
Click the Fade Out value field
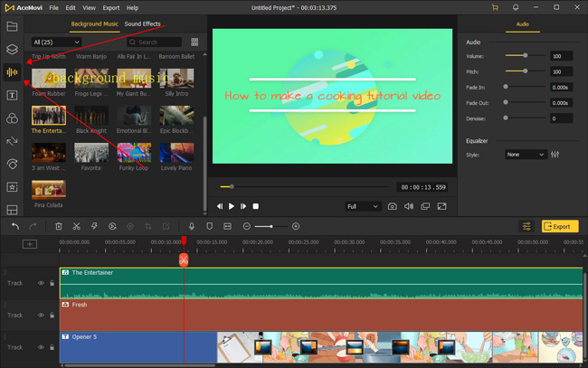pos(561,103)
